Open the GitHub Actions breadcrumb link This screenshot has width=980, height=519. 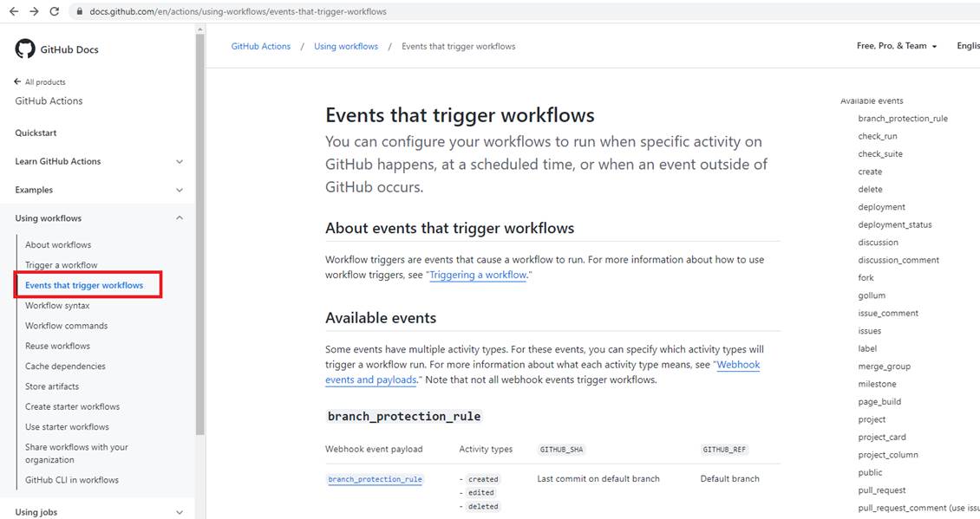(x=260, y=46)
